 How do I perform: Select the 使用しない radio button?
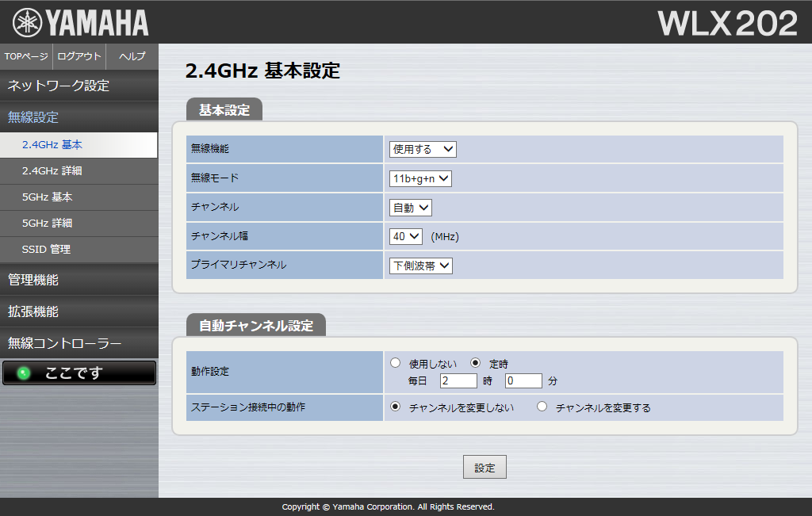[x=395, y=363]
